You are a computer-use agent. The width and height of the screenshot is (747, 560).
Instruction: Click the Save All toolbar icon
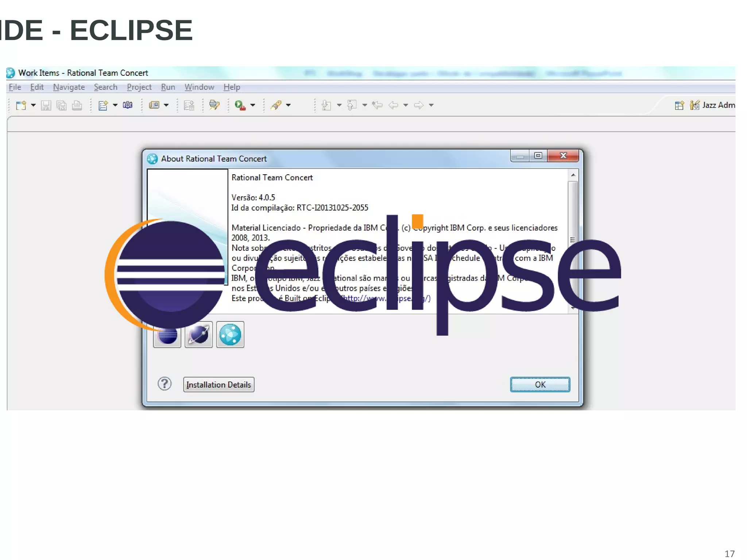click(62, 105)
